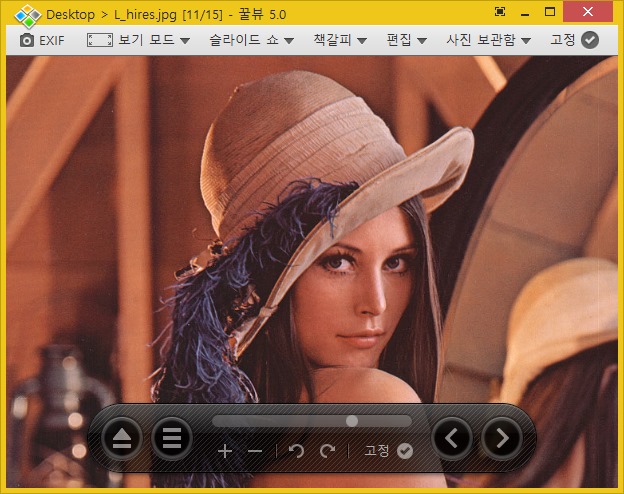Zoom out with the minus icon

tap(255, 451)
